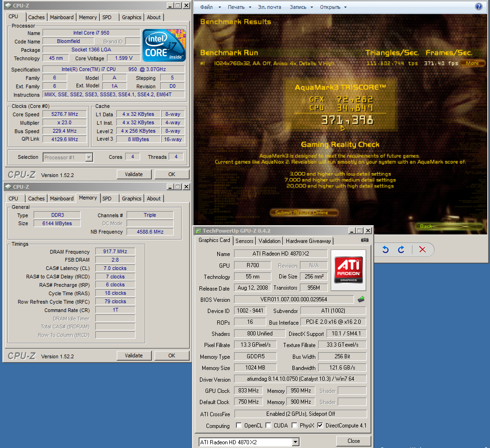Open the Validation tab in GPU-Z
This screenshot has height=448, width=490.
click(270, 241)
